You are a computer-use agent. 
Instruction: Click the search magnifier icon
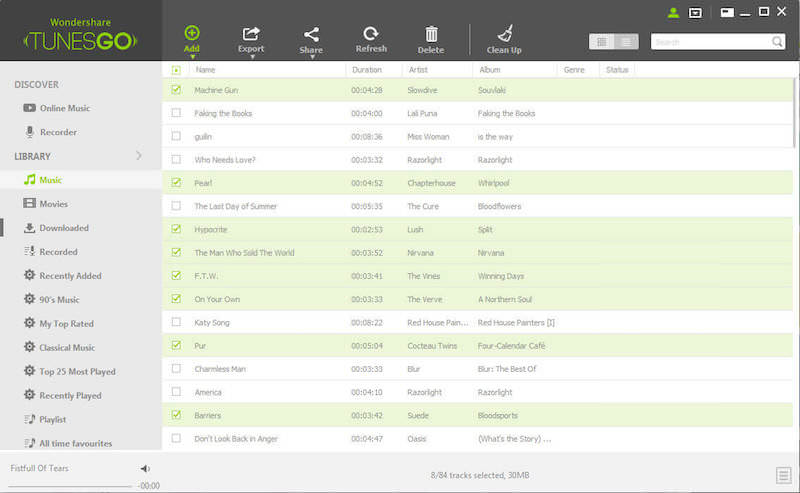pos(777,42)
